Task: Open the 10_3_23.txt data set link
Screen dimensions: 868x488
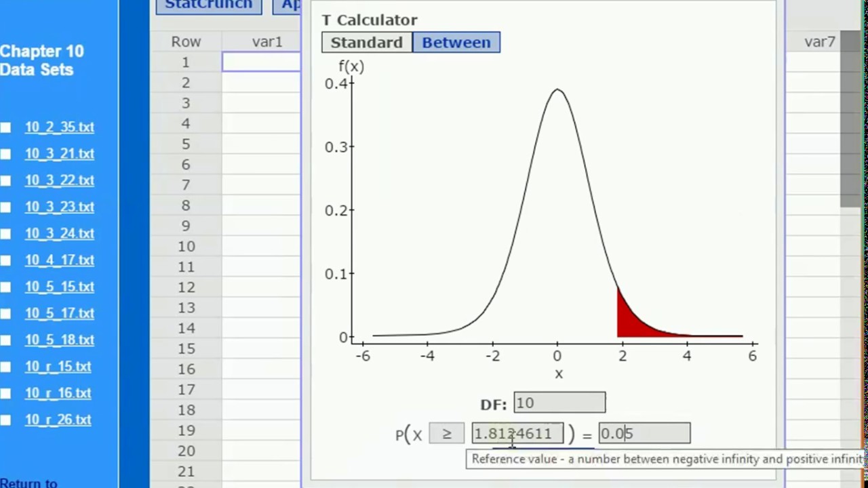Action: [x=60, y=206]
